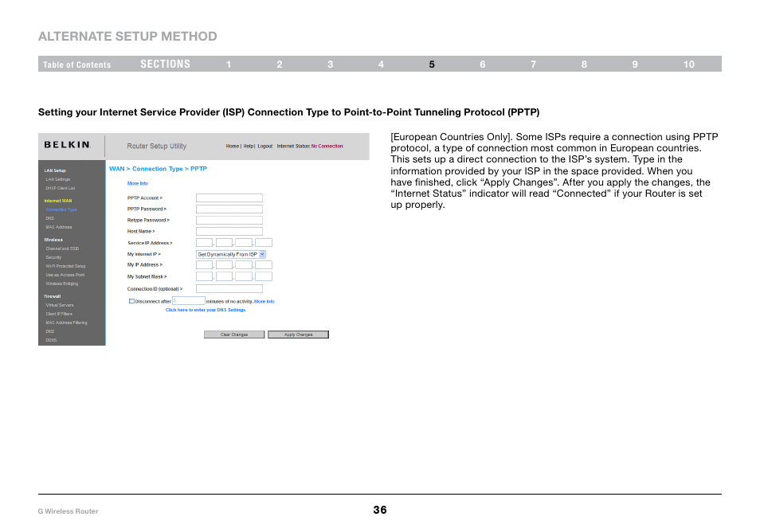Screen dimensions: 760x532
Task: Click the page number 36
Action: 380,510
